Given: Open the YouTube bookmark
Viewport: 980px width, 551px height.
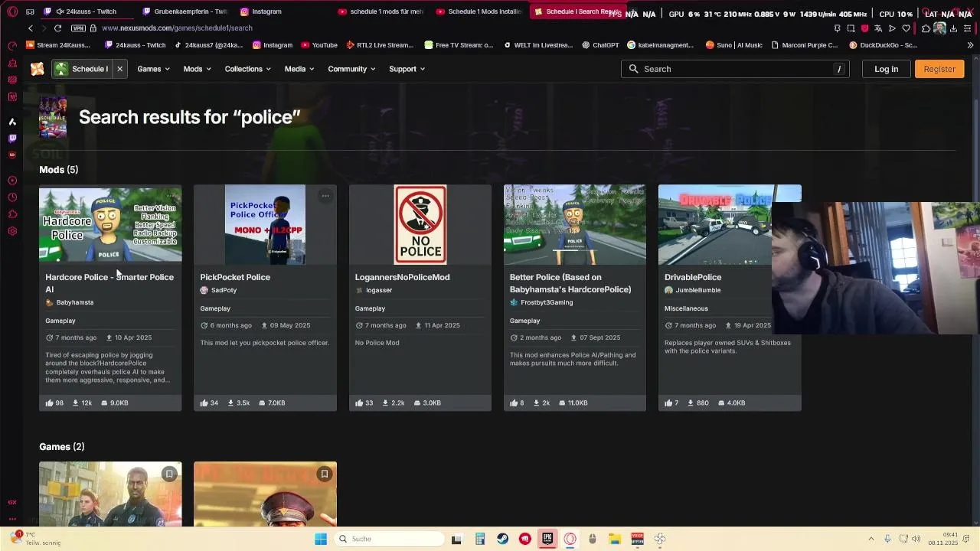Looking at the screenshot, I should point(318,45).
